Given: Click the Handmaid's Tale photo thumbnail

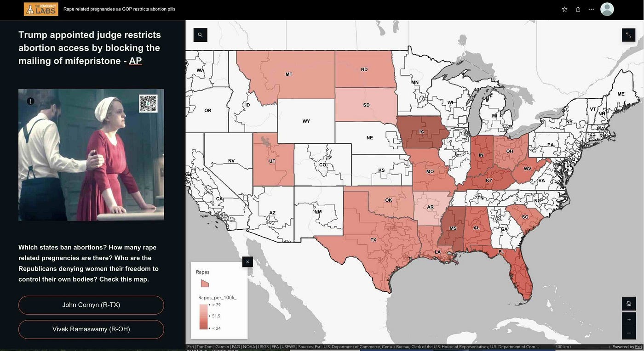Looking at the screenshot, I should [x=91, y=155].
